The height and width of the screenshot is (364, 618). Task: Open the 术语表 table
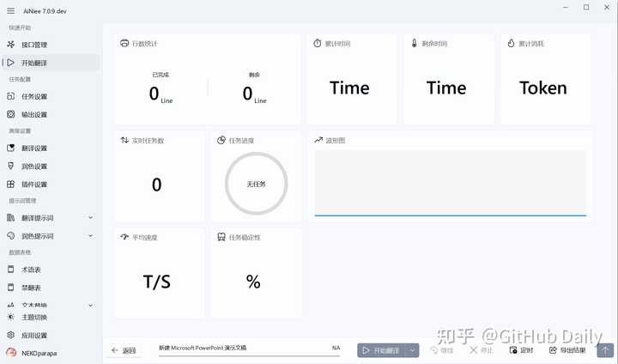click(x=30, y=270)
